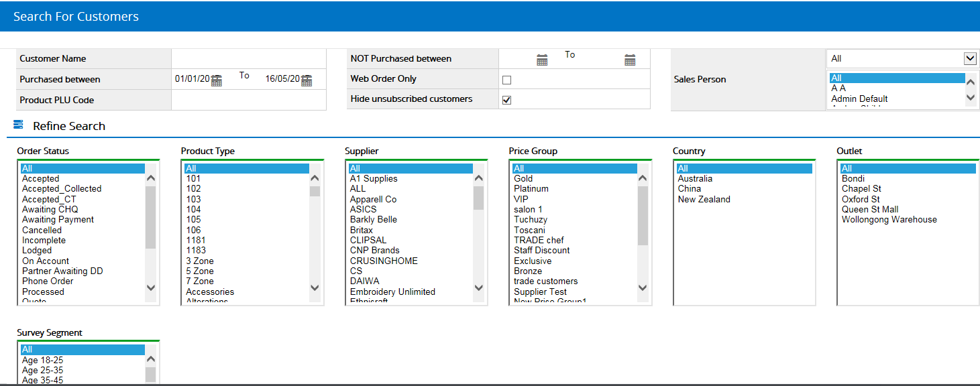Screen dimensions: 980x386
Task: Select Awaiting Payment order status
Action: tap(82, 219)
